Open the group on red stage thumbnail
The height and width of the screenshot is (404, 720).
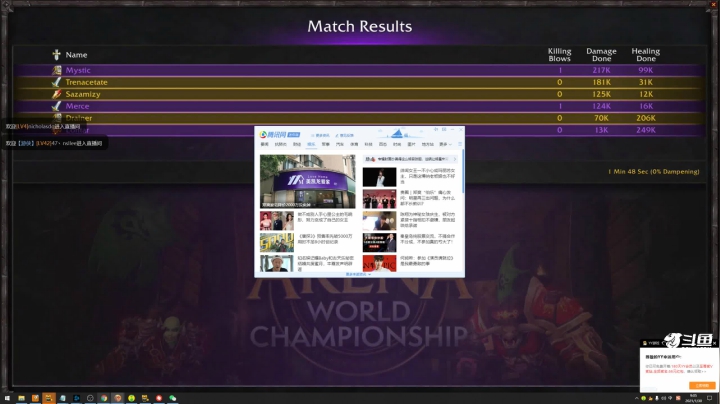[x=379, y=199]
